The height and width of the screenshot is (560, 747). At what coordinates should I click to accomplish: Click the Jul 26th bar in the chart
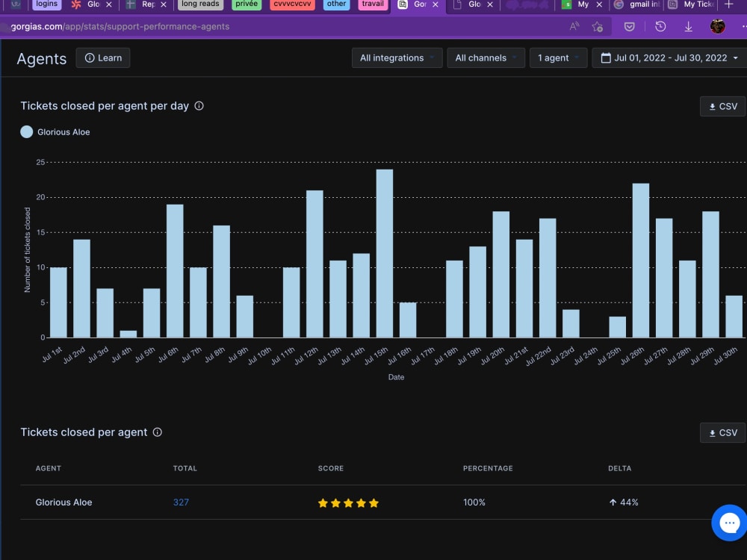tap(641, 261)
